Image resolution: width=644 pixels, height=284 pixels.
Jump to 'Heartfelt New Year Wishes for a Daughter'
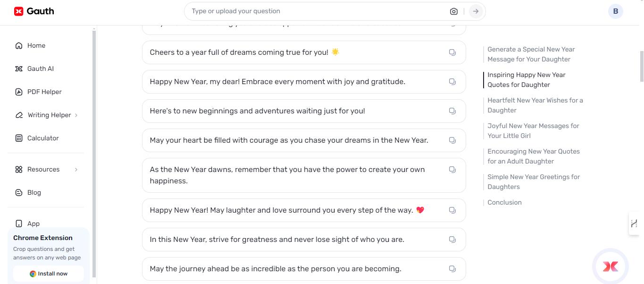[535, 105]
